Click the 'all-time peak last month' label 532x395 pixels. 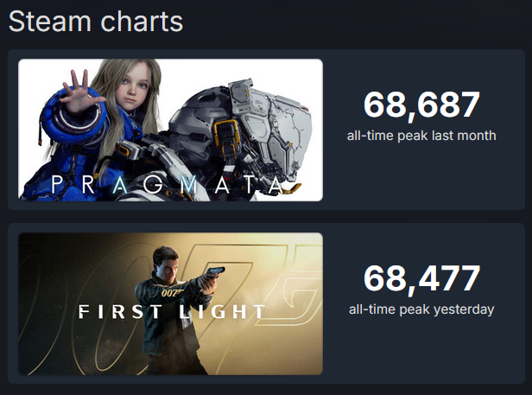(x=421, y=136)
